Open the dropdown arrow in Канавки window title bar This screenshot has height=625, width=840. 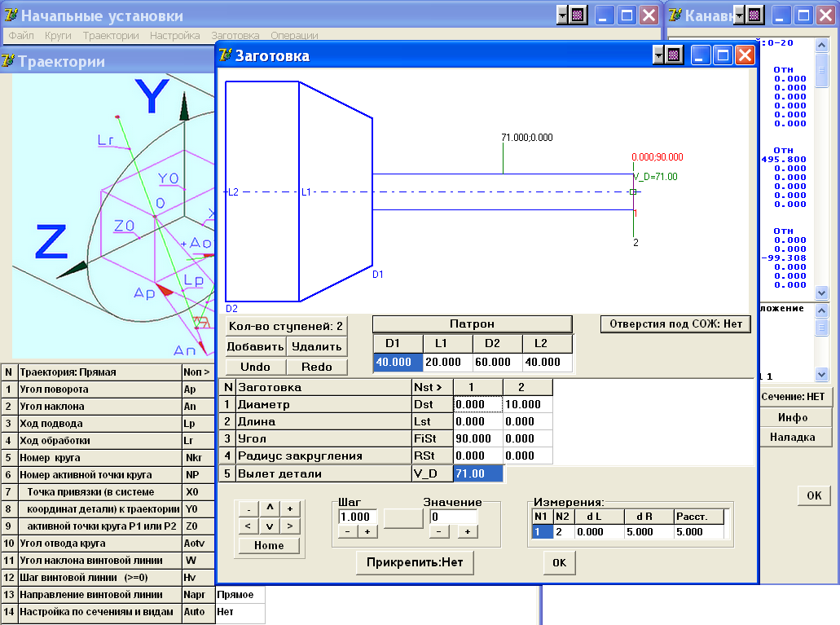point(740,15)
